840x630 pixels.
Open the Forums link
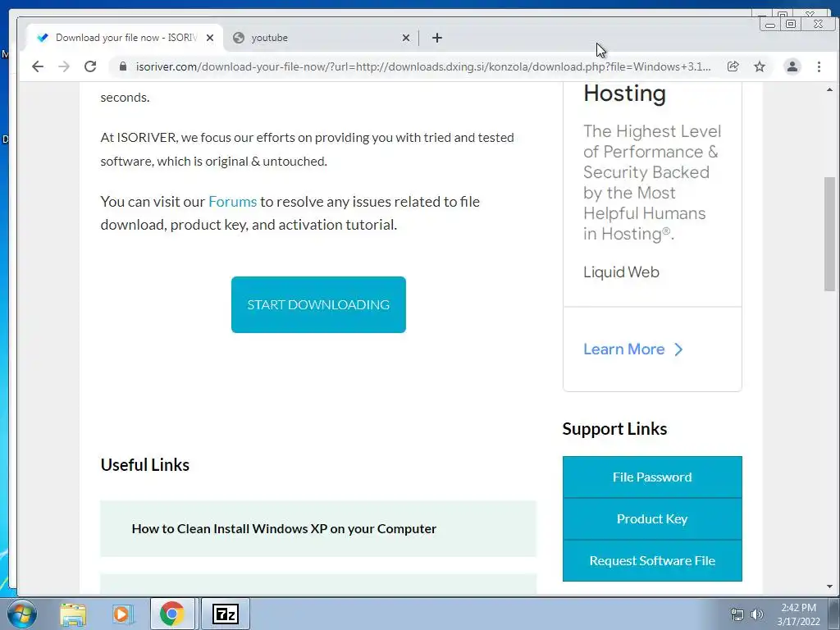pyautogui.click(x=232, y=202)
